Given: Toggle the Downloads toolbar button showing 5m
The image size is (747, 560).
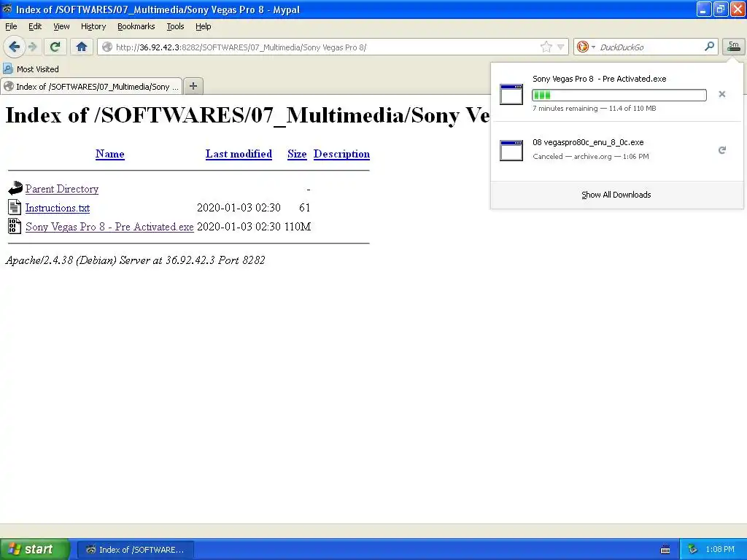Looking at the screenshot, I should coord(734,47).
